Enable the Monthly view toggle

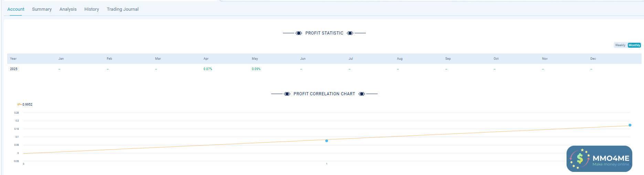pos(634,45)
